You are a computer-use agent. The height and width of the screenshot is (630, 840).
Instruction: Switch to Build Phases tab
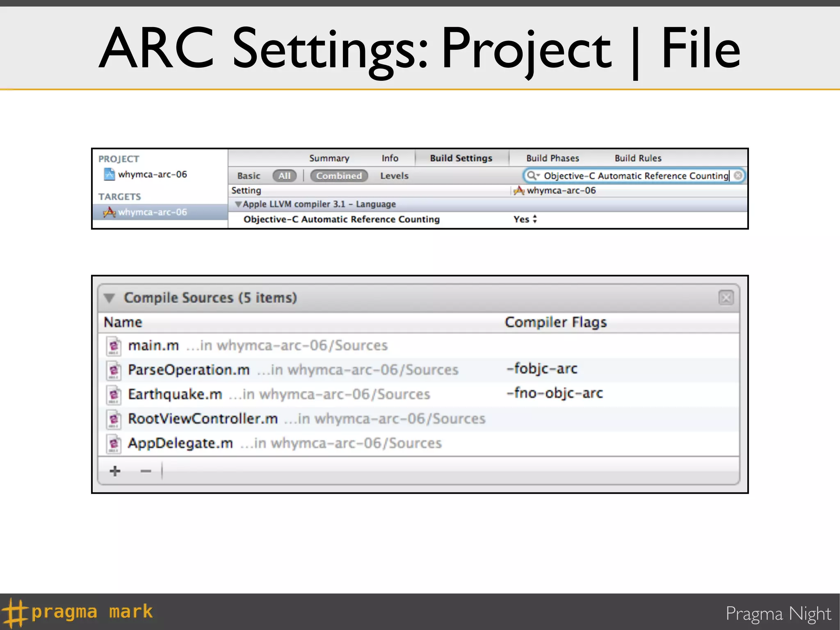coord(552,158)
